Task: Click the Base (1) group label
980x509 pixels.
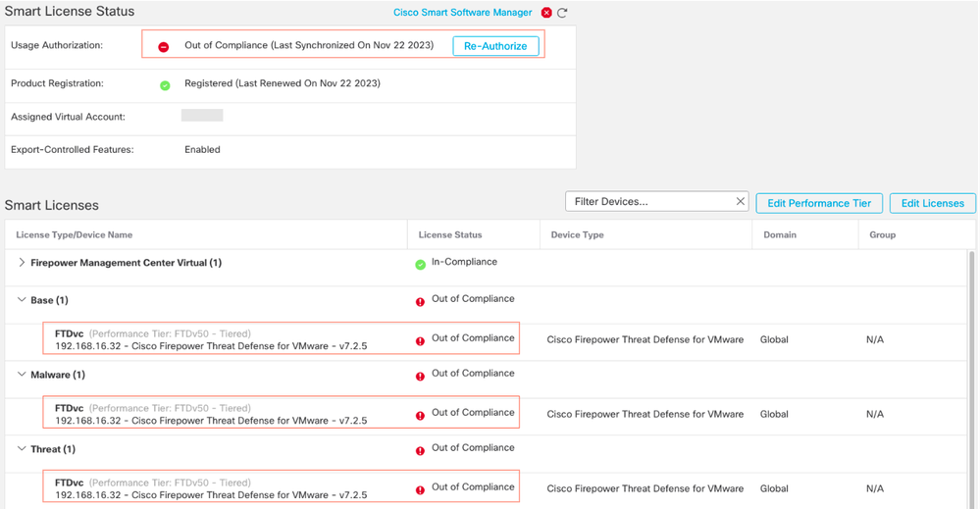Action: click(x=49, y=300)
